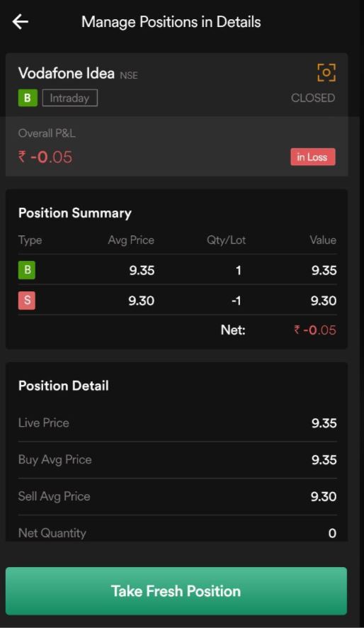
Task: Select the red S sell icon in Position Summary
Action: (x=27, y=301)
